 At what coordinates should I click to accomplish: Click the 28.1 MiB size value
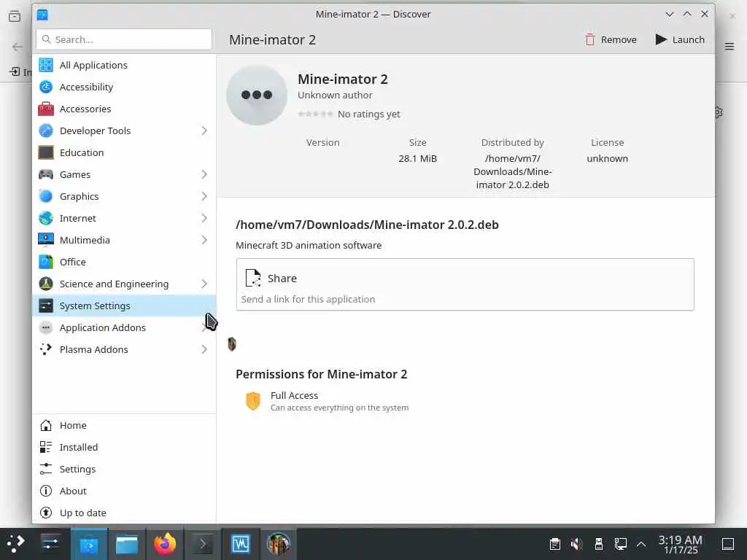point(418,158)
